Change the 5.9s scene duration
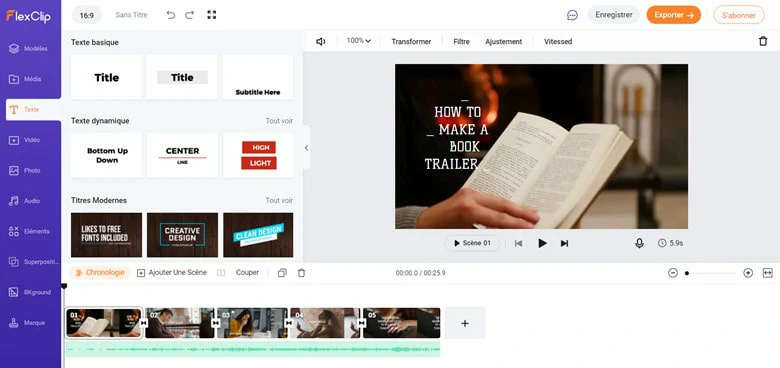 (x=671, y=243)
